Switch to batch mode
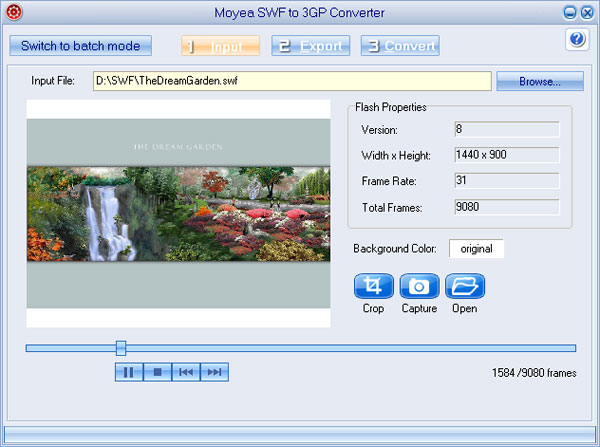The image size is (600, 447). pos(81,46)
